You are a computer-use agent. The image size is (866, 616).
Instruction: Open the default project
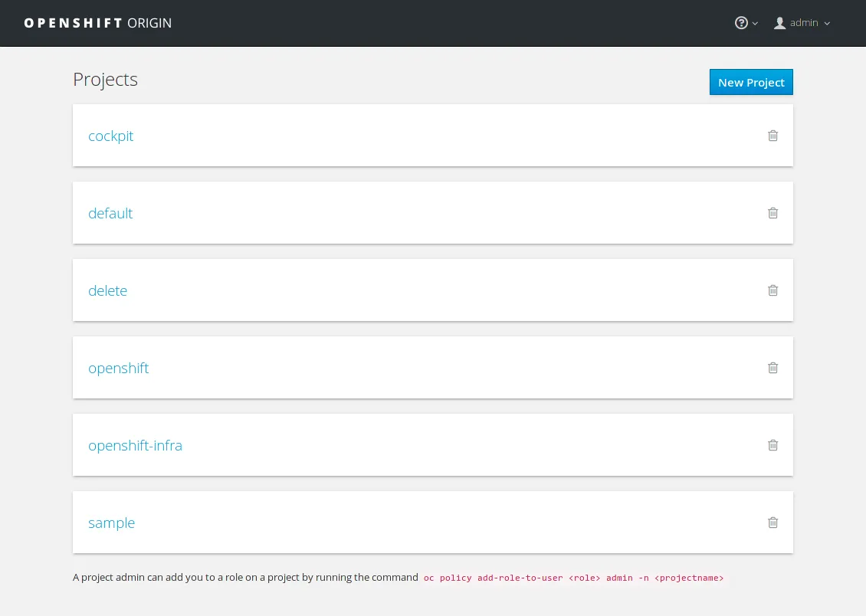(110, 213)
